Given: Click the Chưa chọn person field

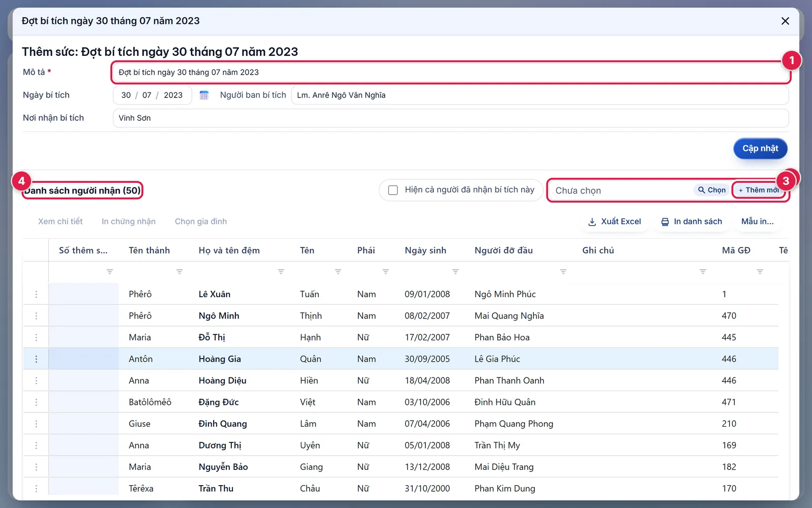Looking at the screenshot, I should click(x=622, y=190).
